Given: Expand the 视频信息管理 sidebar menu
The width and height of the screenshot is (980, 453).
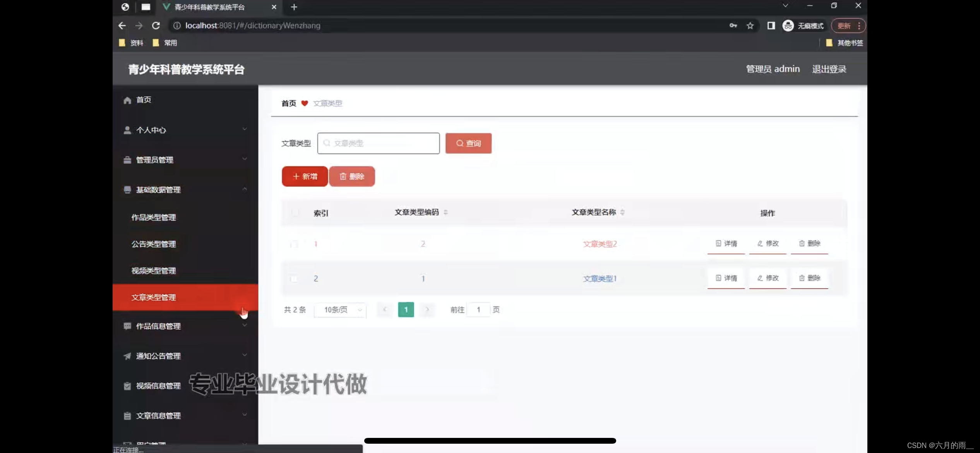Looking at the screenshot, I should click(185, 386).
